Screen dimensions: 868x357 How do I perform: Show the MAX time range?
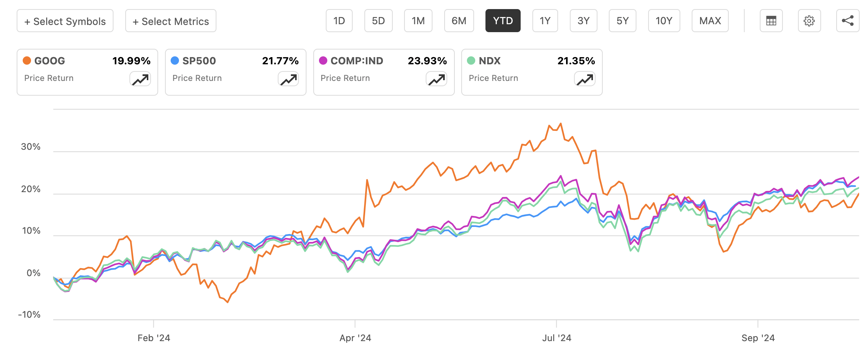[710, 21]
